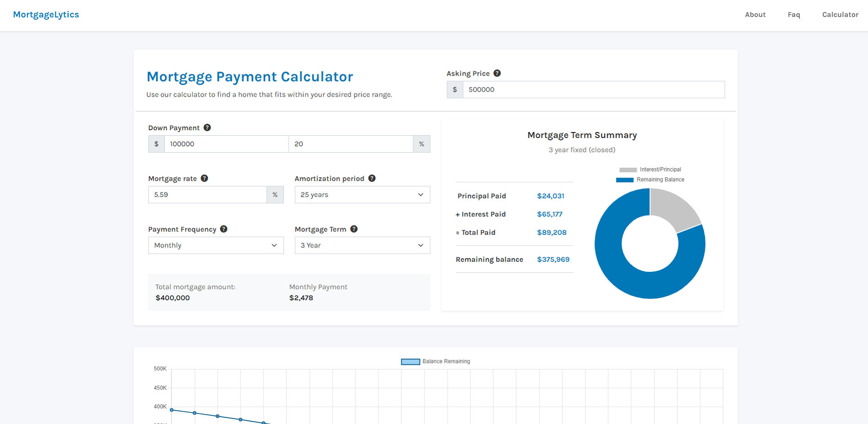
Task: Toggle the Interest/Principal legend swatch
Action: tap(628, 170)
